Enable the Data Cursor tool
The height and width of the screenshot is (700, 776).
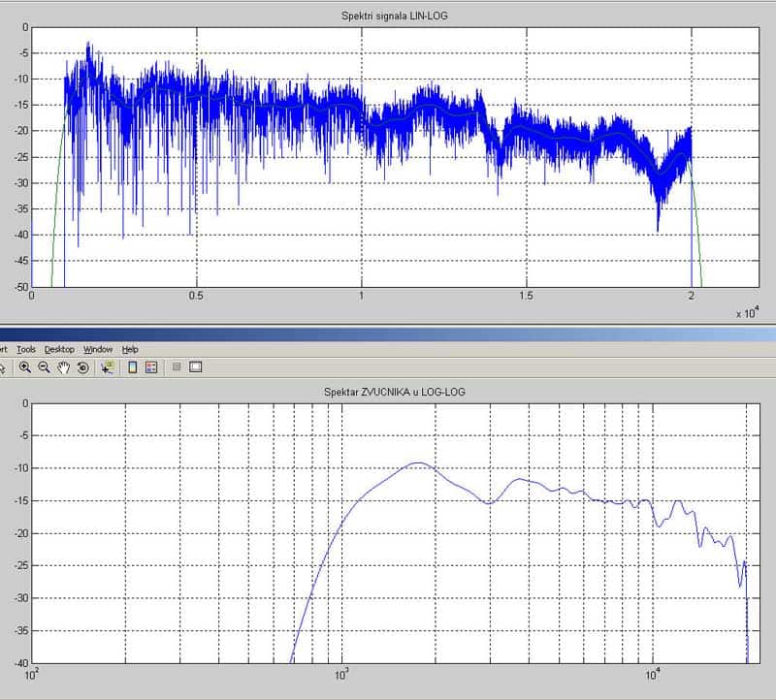tap(108, 367)
